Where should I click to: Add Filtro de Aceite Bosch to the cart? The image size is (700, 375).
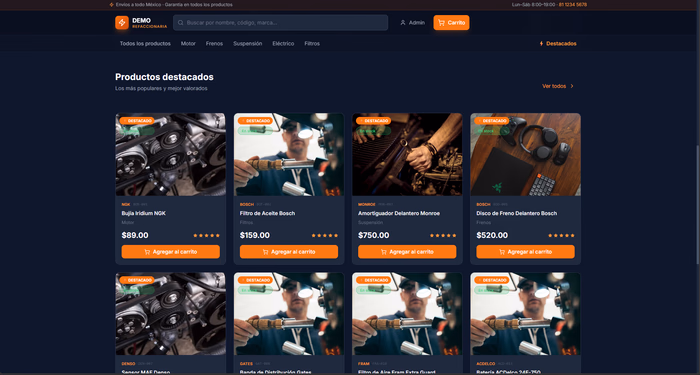289,252
